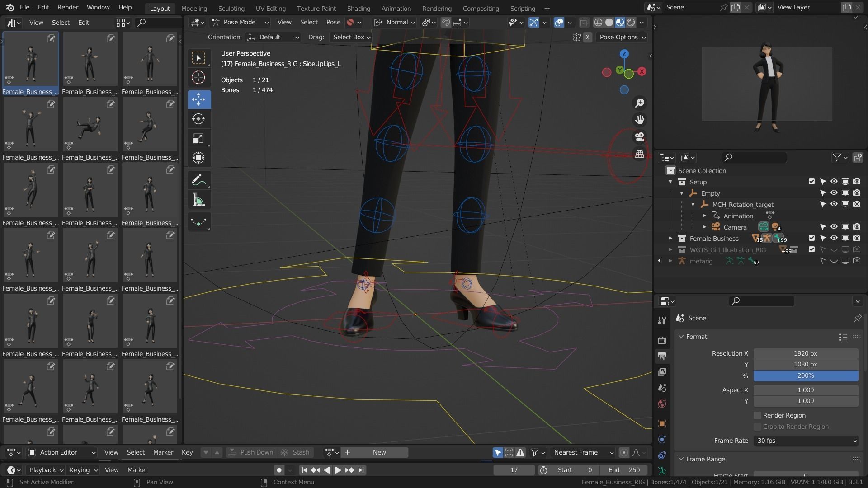The height and width of the screenshot is (488, 868).
Task: Click the Push Down button
Action: (x=251, y=452)
